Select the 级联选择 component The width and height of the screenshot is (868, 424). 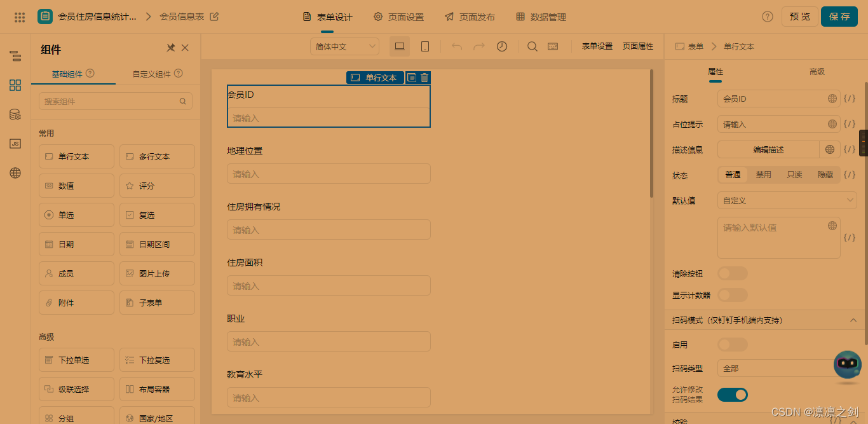(x=76, y=389)
